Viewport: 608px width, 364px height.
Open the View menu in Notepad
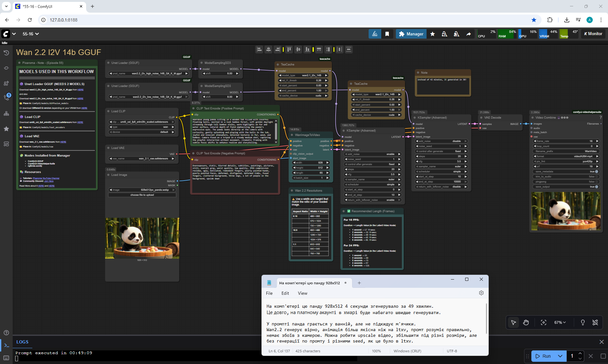point(302,293)
